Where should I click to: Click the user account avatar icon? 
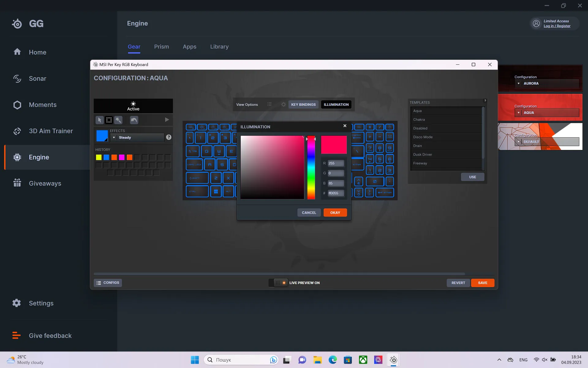[x=536, y=23]
